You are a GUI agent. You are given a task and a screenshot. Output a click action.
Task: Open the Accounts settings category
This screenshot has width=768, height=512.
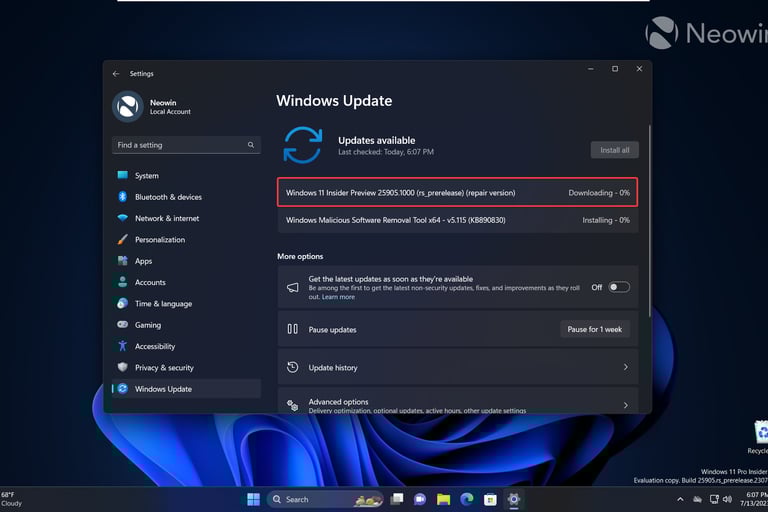[x=186, y=282]
